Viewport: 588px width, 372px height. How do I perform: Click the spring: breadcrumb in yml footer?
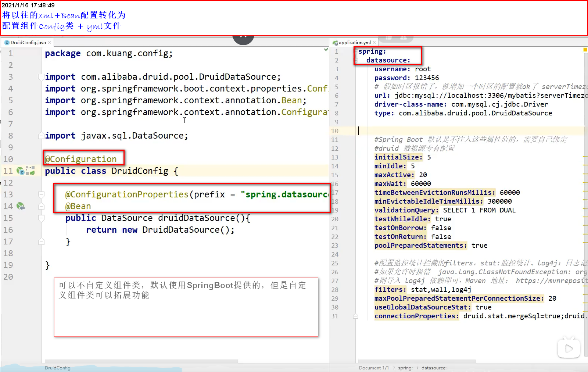405,368
